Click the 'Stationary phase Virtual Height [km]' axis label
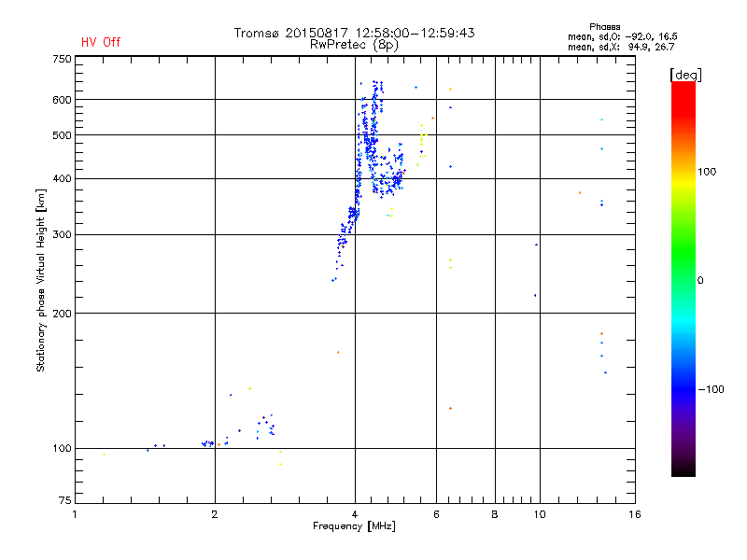This screenshot has height=560, width=747. [41, 281]
